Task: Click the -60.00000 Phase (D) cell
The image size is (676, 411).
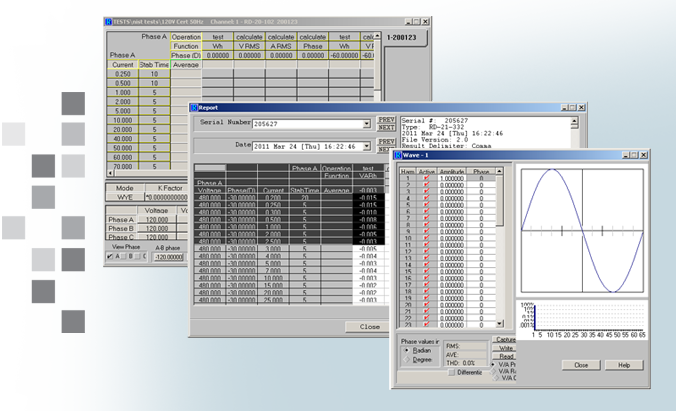Action: (344, 55)
